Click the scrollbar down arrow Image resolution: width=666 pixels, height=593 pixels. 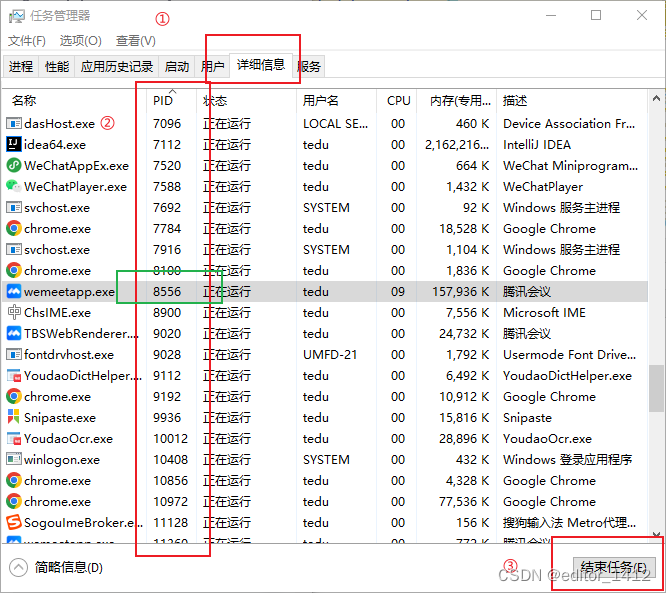(x=656, y=534)
